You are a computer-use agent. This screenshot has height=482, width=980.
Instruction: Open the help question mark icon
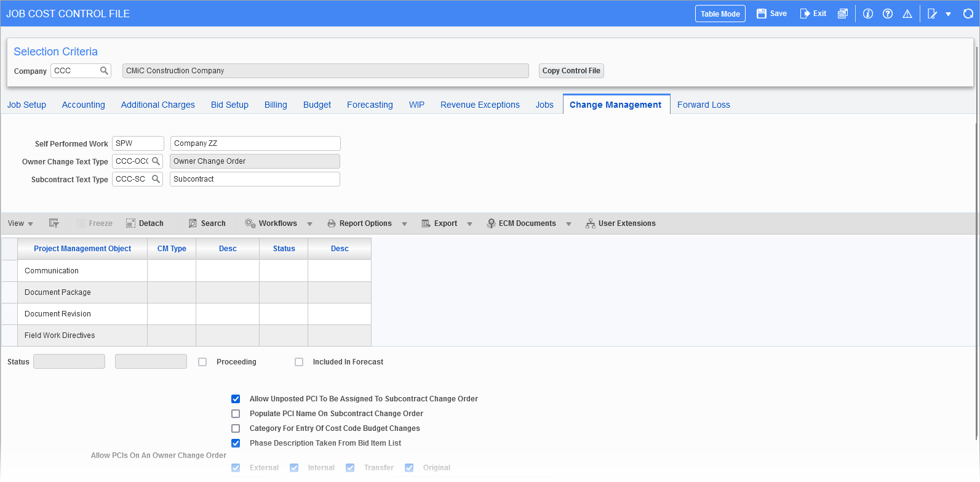tap(888, 14)
